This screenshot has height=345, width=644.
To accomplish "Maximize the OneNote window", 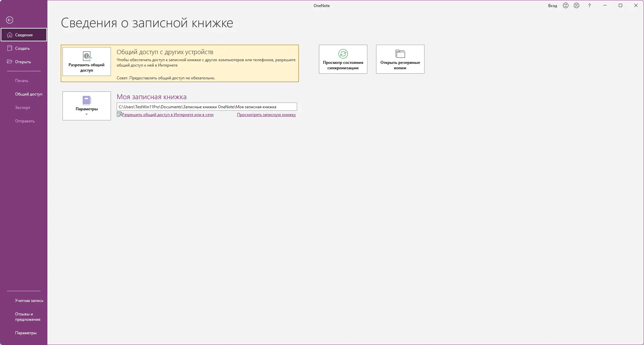I will pos(620,6).
